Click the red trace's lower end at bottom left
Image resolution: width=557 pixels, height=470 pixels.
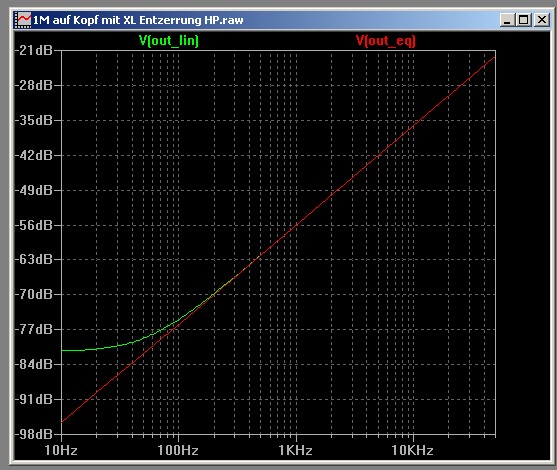click(x=63, y=421)
